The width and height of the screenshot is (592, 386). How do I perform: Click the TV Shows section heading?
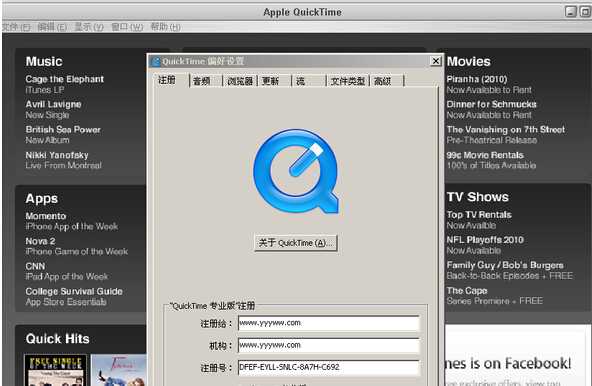(478, 197)
